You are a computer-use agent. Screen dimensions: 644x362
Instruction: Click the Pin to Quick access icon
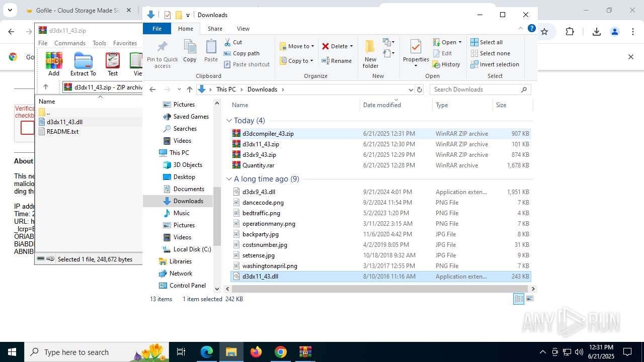(162, 48)
